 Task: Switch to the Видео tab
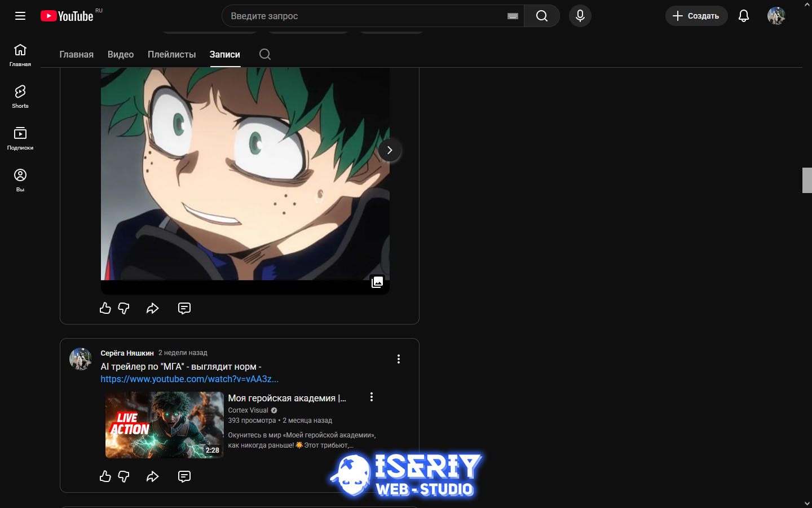pos(121,54)
